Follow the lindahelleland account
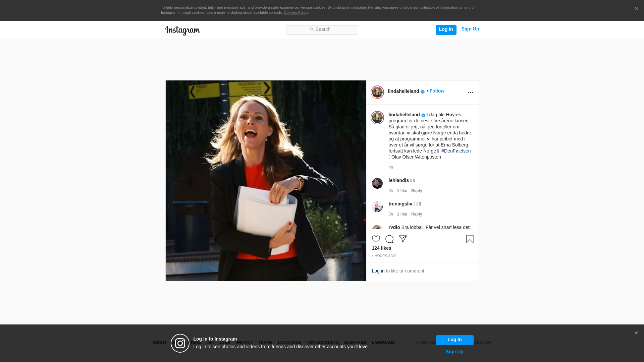Screen dimensions: 644x362 pyautogui.click(x=437, y=91)
